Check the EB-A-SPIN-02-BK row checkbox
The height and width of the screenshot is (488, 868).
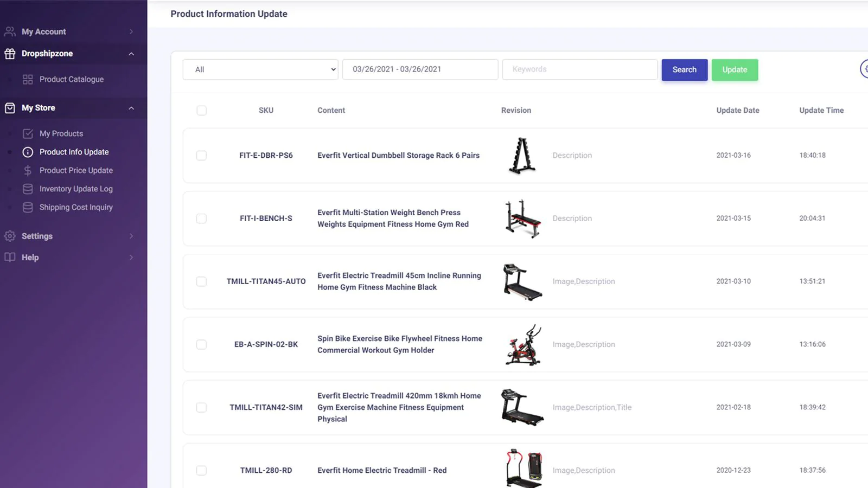(x=201, y=344)
